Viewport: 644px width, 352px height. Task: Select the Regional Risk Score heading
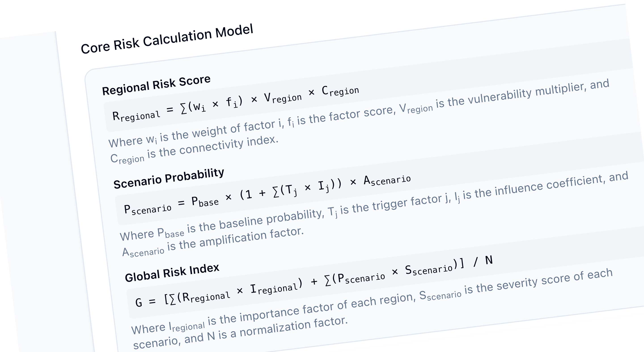156,85
